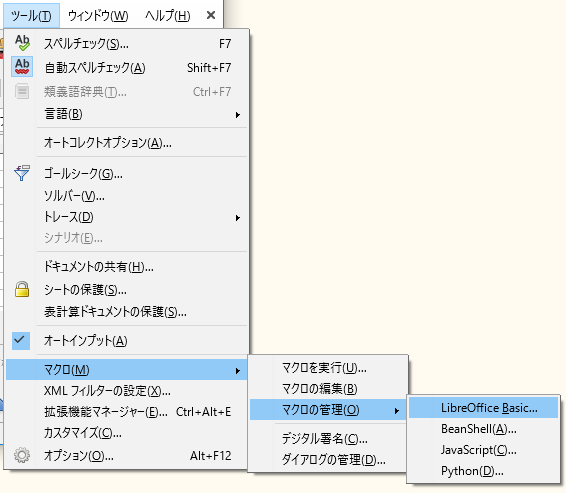
Task: Expand the マクロの管理(O) submenu arrow
Action: click(x=397, y=411)
